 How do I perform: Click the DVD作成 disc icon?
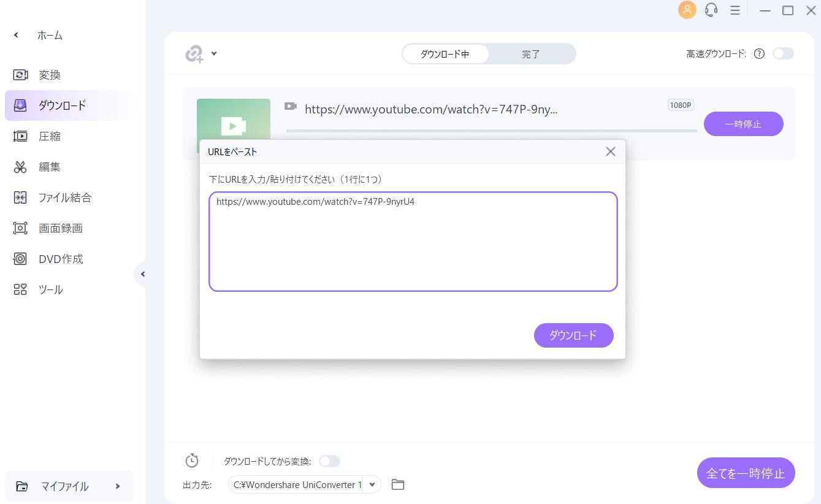(20, 259)
